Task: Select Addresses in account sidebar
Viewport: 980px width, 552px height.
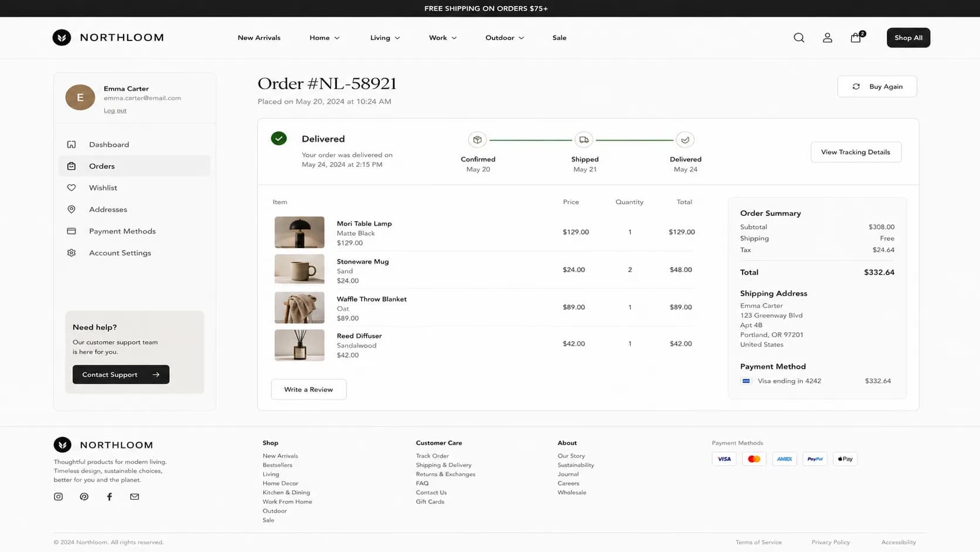Action: 135,209
